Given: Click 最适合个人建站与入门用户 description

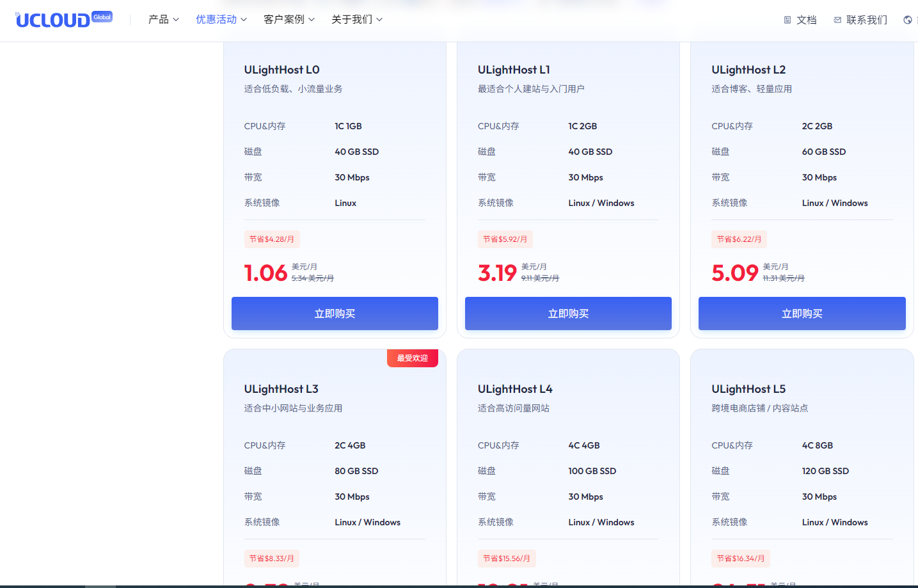Looking at the screenshot, I should tap(531, 89).
